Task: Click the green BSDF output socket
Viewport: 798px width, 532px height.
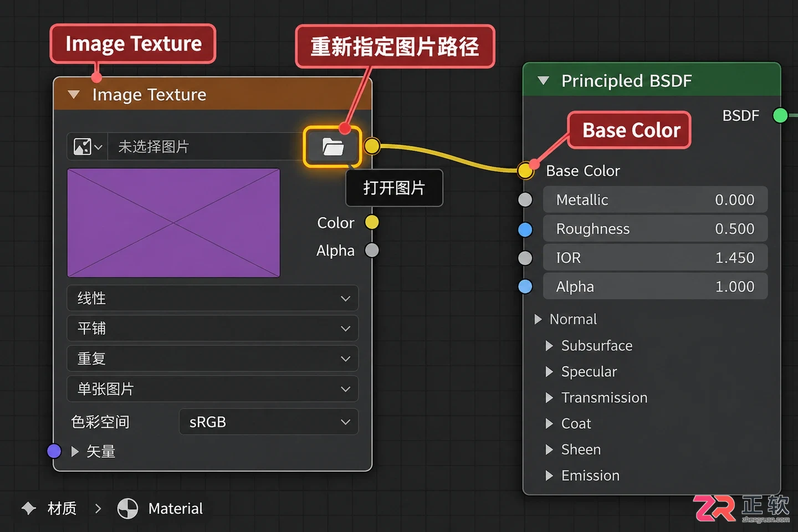Action: pos(780,115)
